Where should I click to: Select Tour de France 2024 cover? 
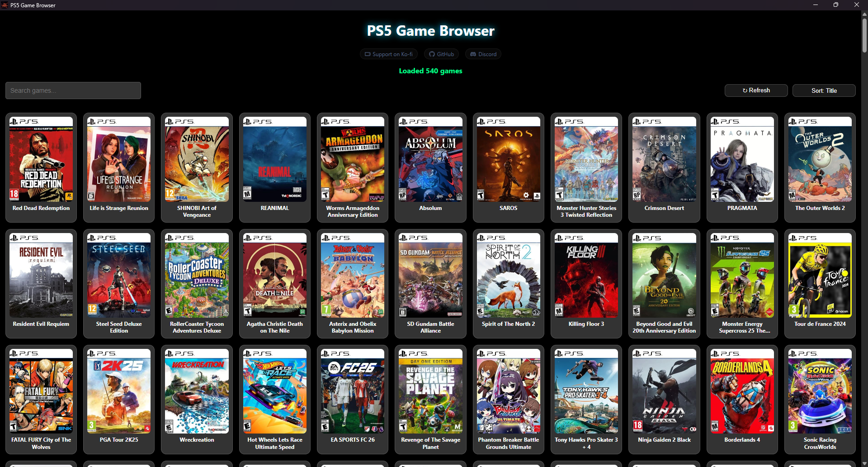tap(820, 275)
